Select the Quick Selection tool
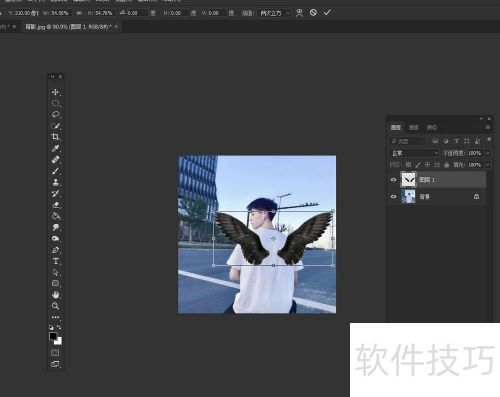The height and width of the screenshot is (397, 500). (x=55, y=126)
